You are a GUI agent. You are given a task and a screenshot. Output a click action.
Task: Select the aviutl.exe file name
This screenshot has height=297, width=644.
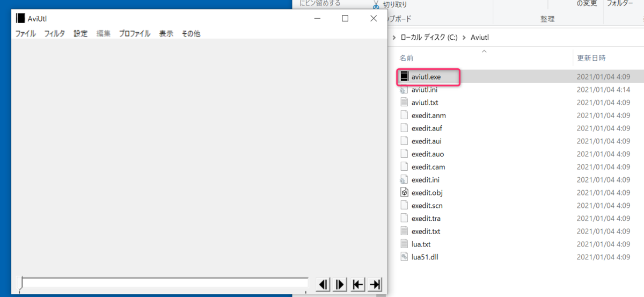click(426, 77)
